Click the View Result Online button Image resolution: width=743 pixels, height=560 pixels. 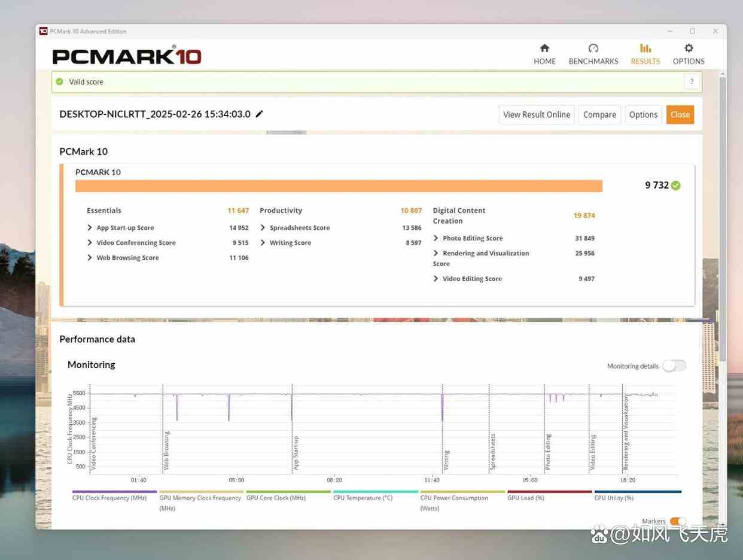[536, 114]
